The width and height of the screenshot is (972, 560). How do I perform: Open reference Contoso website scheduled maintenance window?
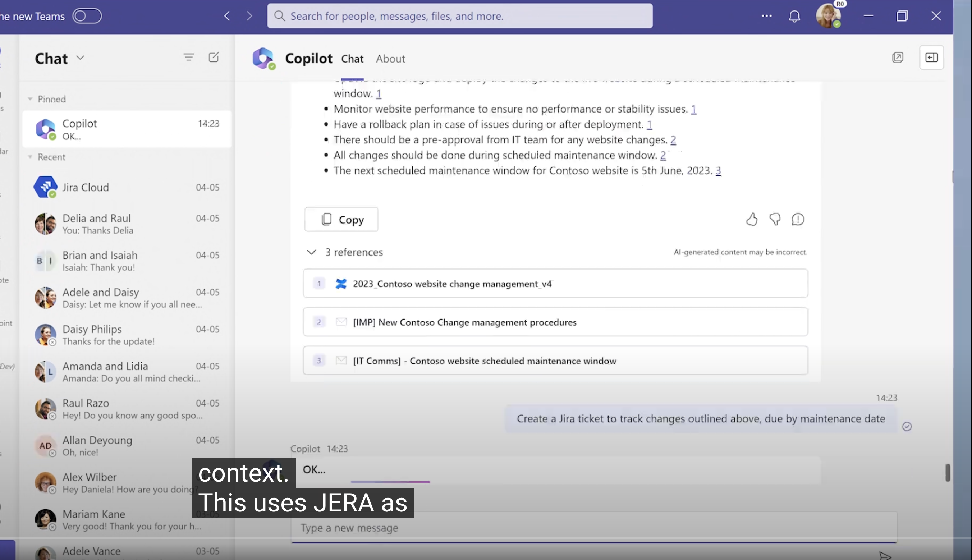click(x=555, y=361)
